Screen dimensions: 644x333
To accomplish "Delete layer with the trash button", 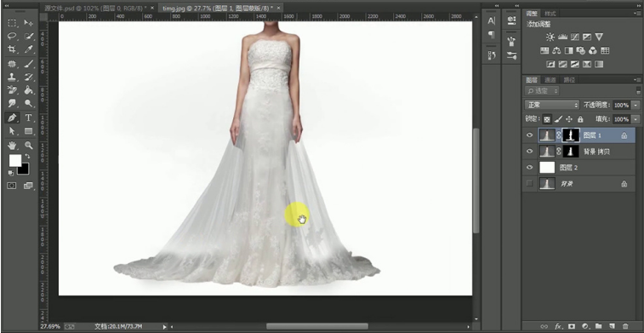I will click(625, 326).
